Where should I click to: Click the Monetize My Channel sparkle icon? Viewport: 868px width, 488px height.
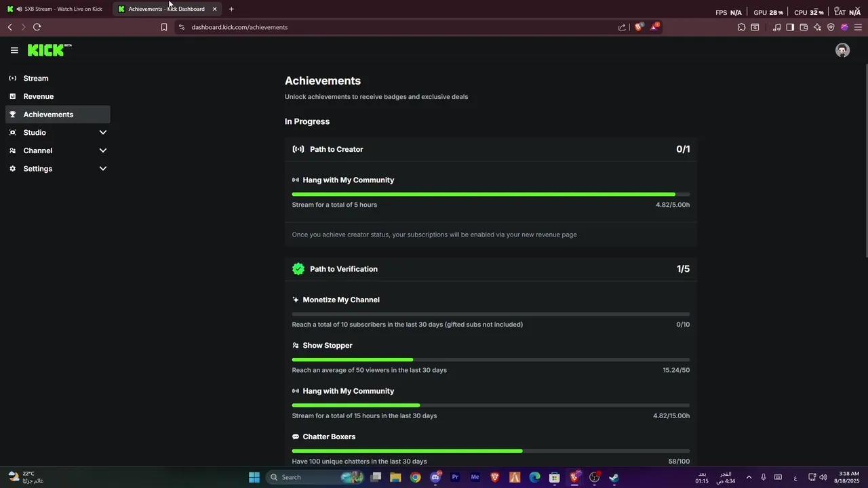[296, 300]
